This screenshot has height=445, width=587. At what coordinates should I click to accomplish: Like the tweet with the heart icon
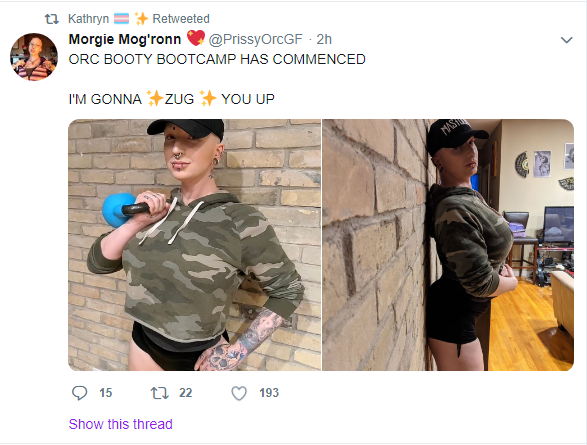(239, 393)
